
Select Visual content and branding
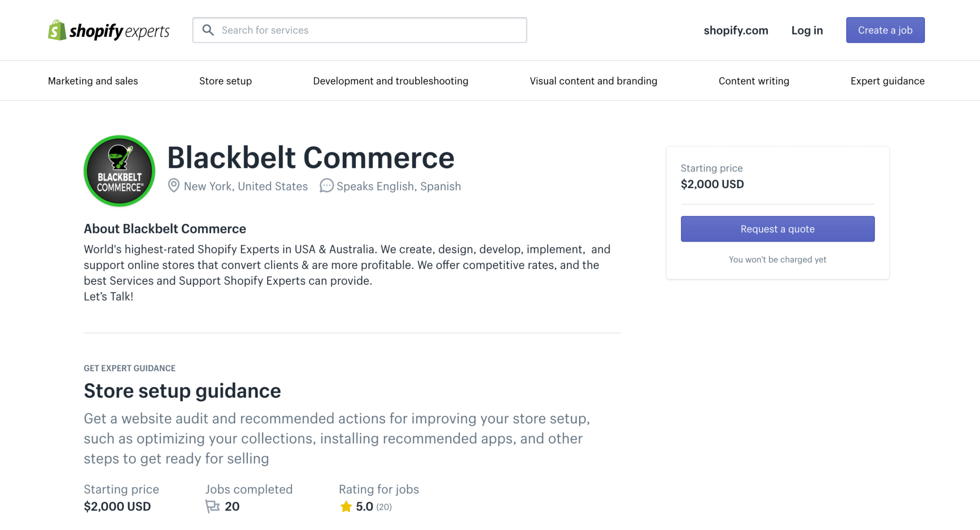[593, 80]
